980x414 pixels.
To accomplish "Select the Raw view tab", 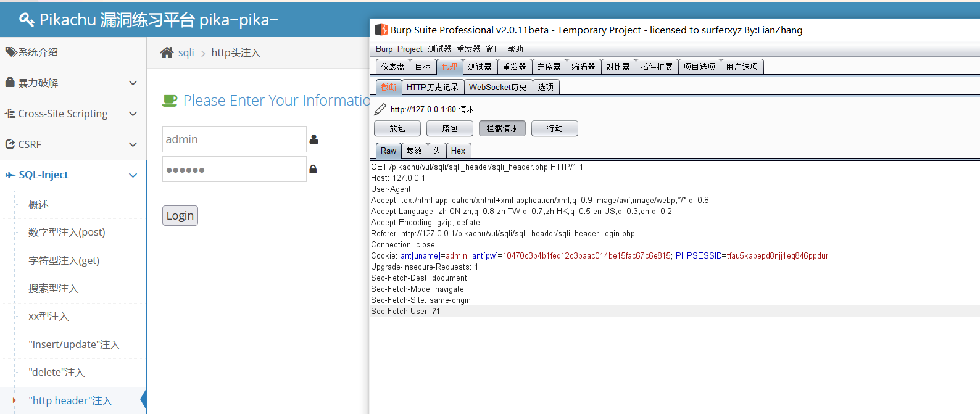I will 388,151.
